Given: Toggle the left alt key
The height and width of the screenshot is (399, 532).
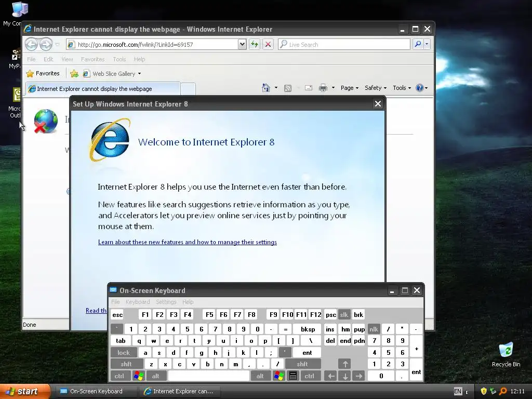Looking at the screenshot, I should tap(156, 376).
